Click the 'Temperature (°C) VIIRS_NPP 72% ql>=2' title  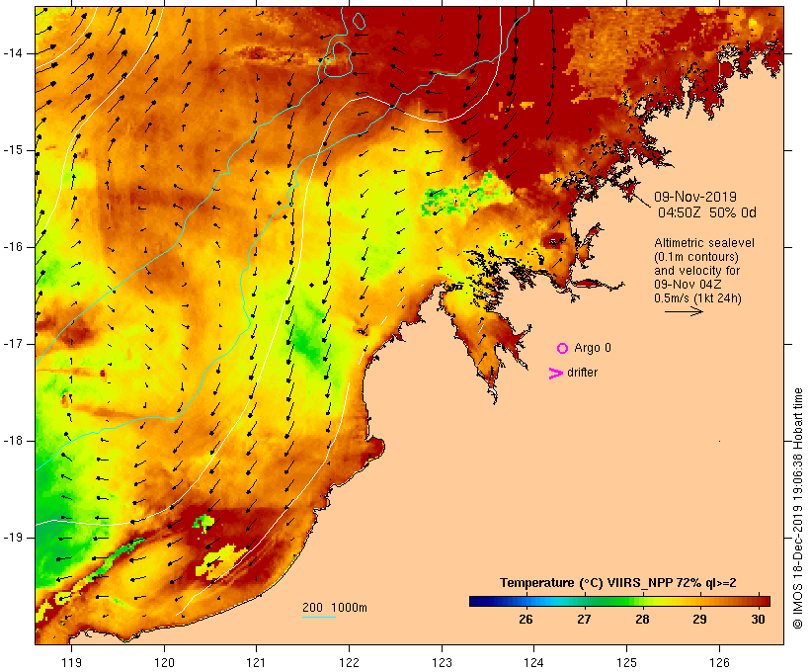[617, 583]
